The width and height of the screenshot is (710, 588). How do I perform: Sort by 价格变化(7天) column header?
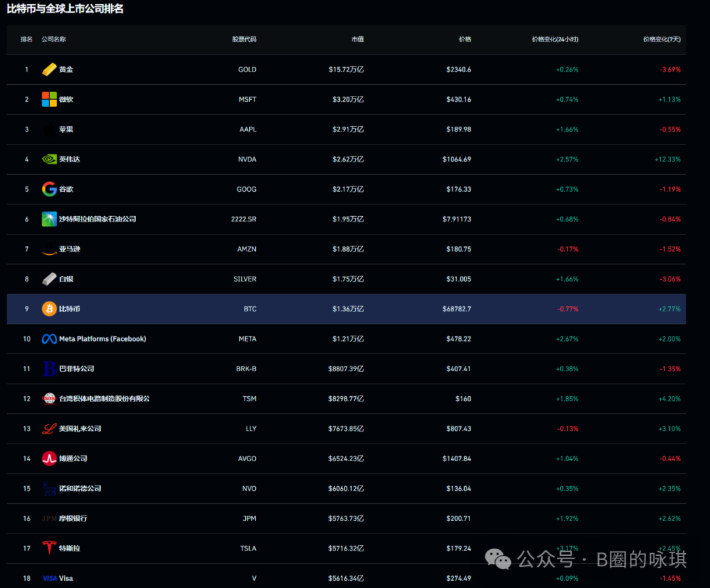tap(661, 39)
